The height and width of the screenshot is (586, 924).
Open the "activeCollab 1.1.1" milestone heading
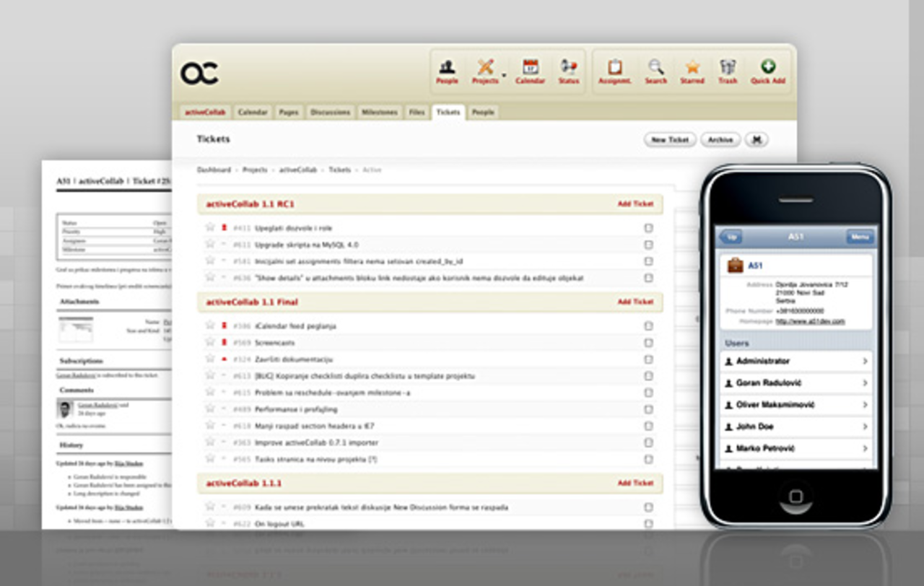(244, 483)
